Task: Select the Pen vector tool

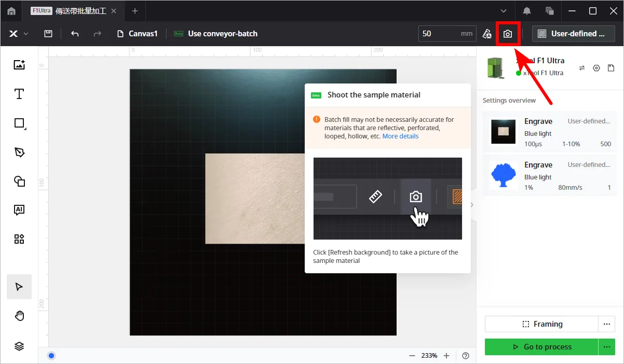Action: pyautogui.click(x=19, y=152)
